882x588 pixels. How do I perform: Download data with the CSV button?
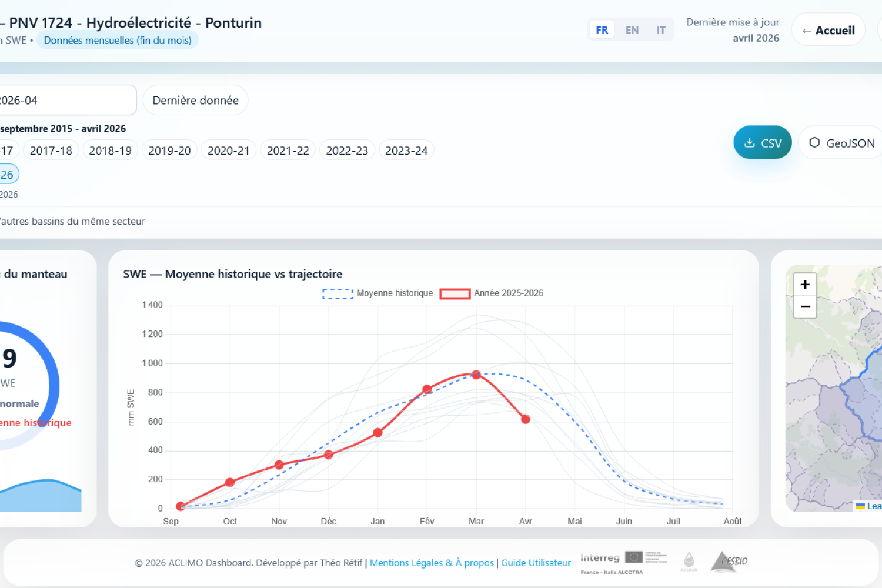coord(763,142)
